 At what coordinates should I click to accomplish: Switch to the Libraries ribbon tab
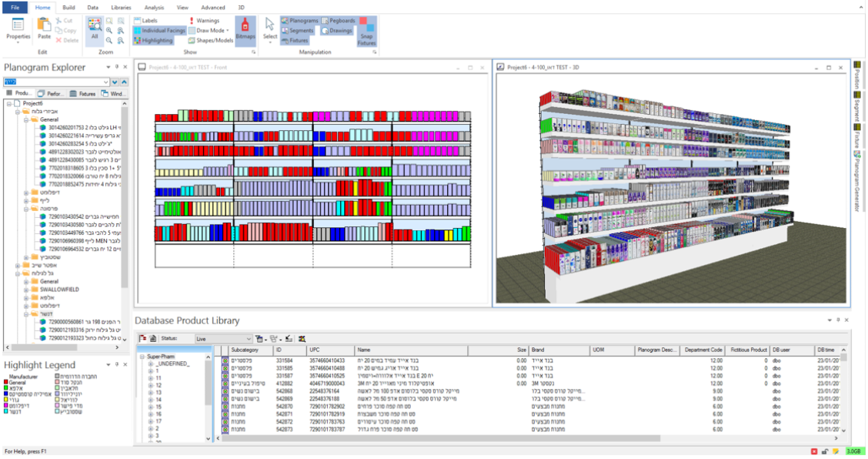point(121,8)
